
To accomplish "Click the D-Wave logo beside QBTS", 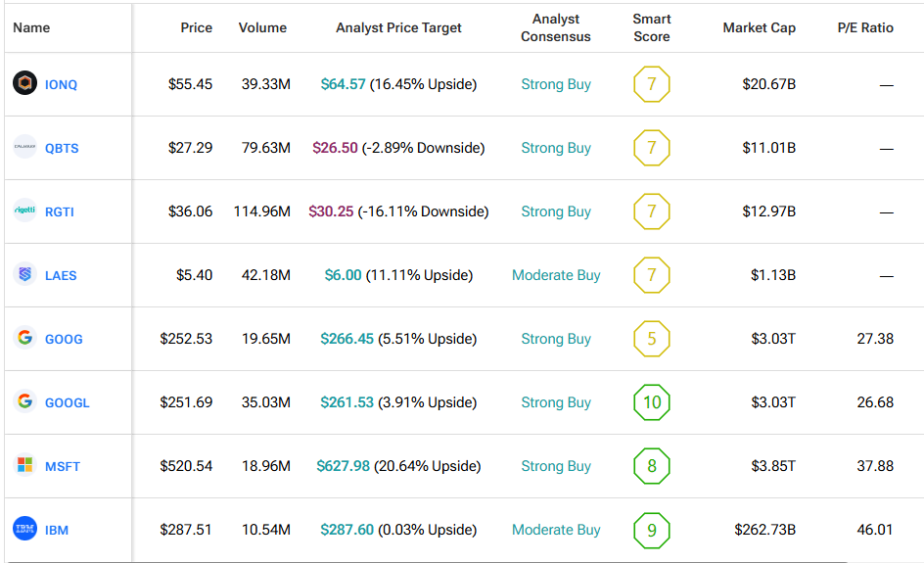I will 24,148.
